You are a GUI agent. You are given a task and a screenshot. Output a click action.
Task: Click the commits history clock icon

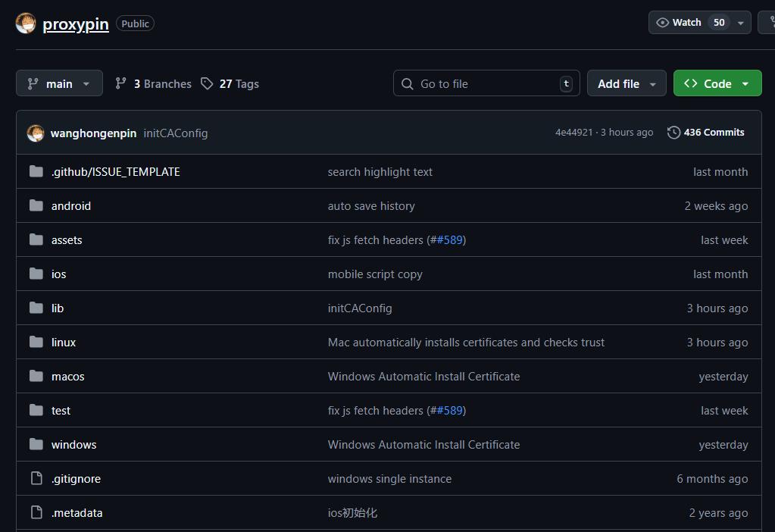click(x=673, y=133)
